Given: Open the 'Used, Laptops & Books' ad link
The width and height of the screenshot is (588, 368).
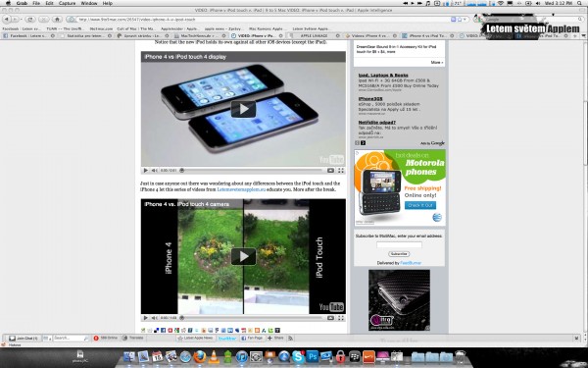Looking at the screenshot, I should pyautogui.click(x=383, y=76).
